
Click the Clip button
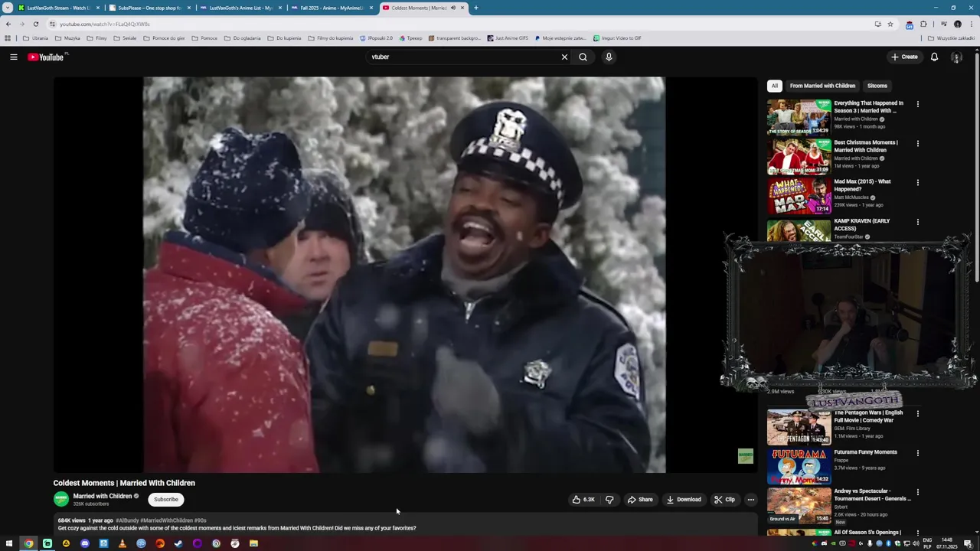click(x=724, y=500)
